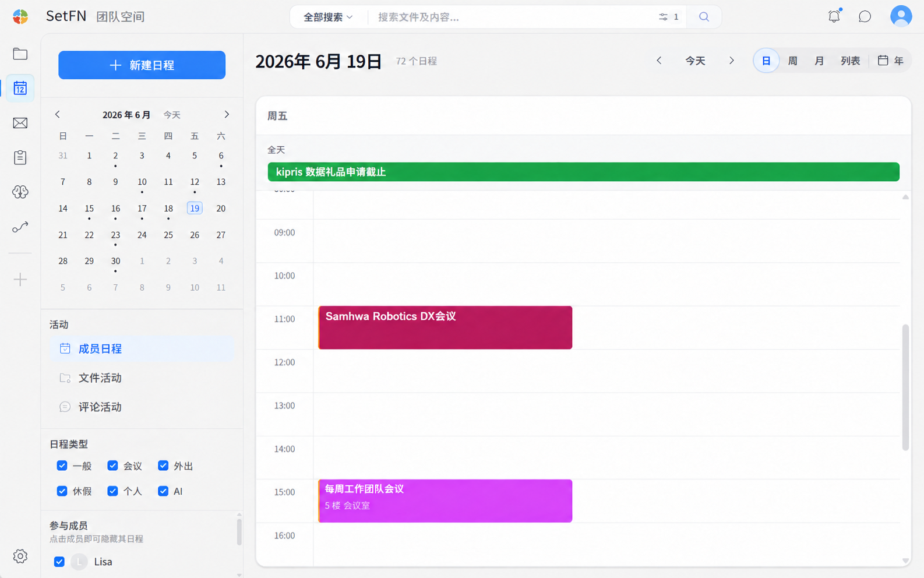Open the Samhwa Robotics DX会议 event
The image size is (924, 578).
445,327
